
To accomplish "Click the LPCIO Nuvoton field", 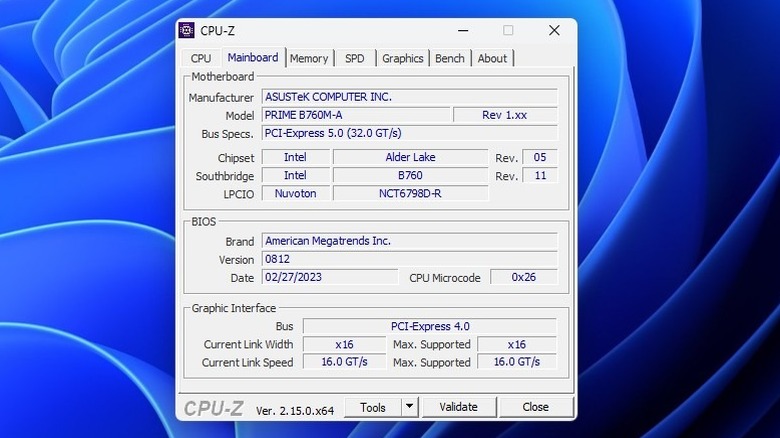I will (x=295, y=193).
